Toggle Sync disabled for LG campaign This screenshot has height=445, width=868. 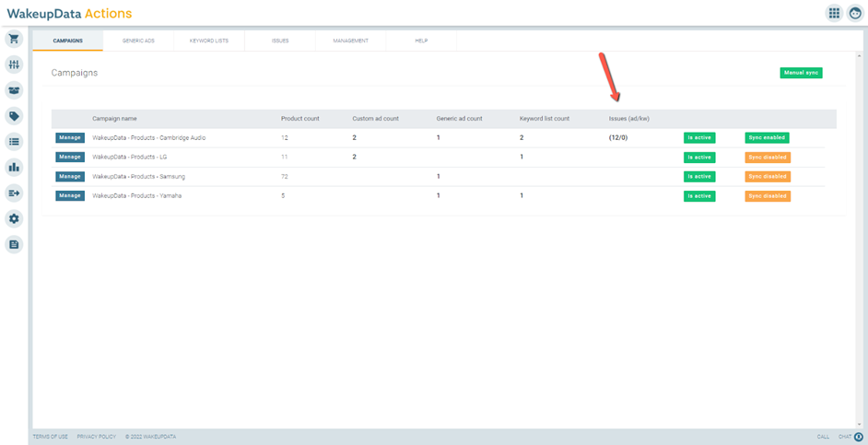(x=768, y=158)
